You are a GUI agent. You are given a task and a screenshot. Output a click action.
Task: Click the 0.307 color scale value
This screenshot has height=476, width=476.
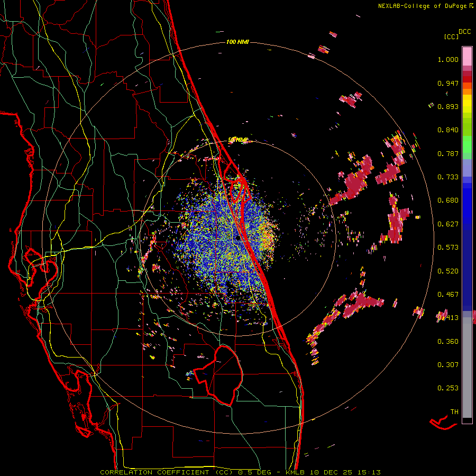(x=448, y=365)
